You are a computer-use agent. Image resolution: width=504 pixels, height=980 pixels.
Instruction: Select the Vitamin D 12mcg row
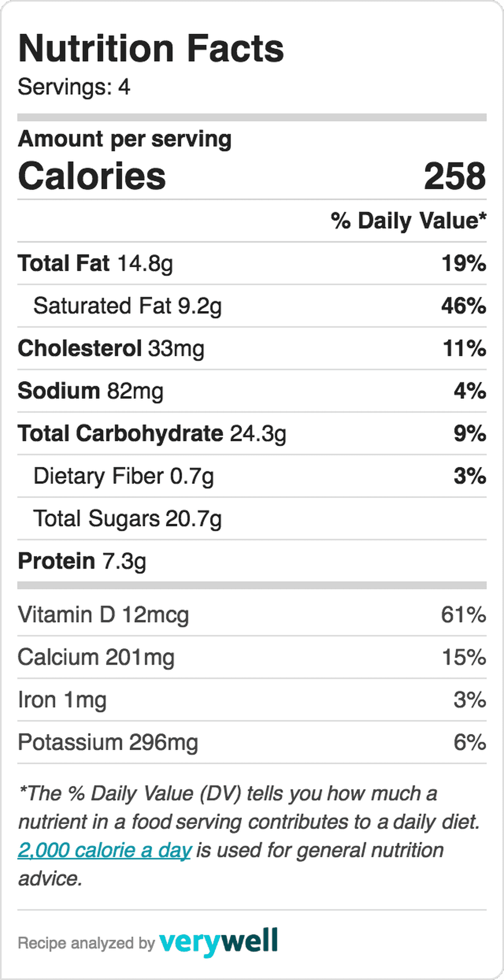click(x=252, y=615)
